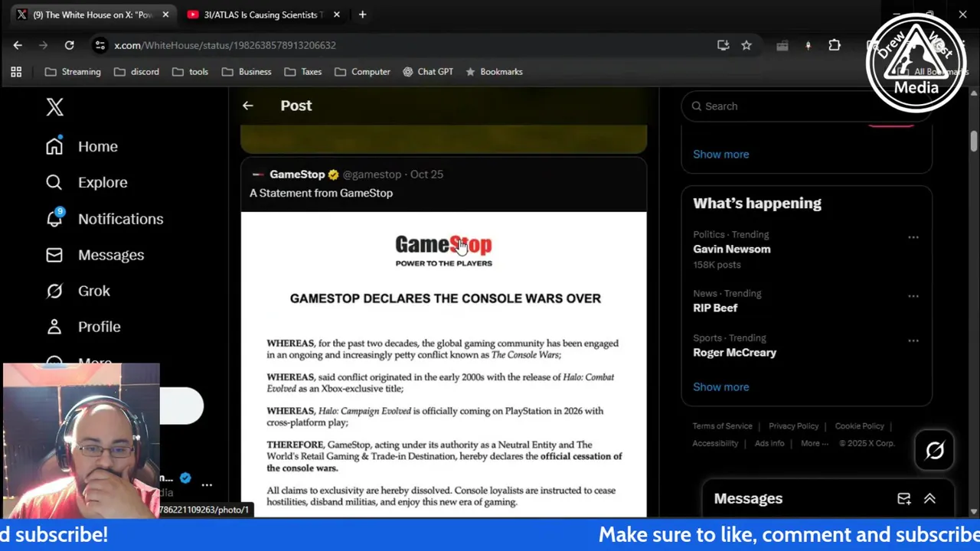Open Grok from the sidebar
The image size is (980, 551).
coord(77,291)
